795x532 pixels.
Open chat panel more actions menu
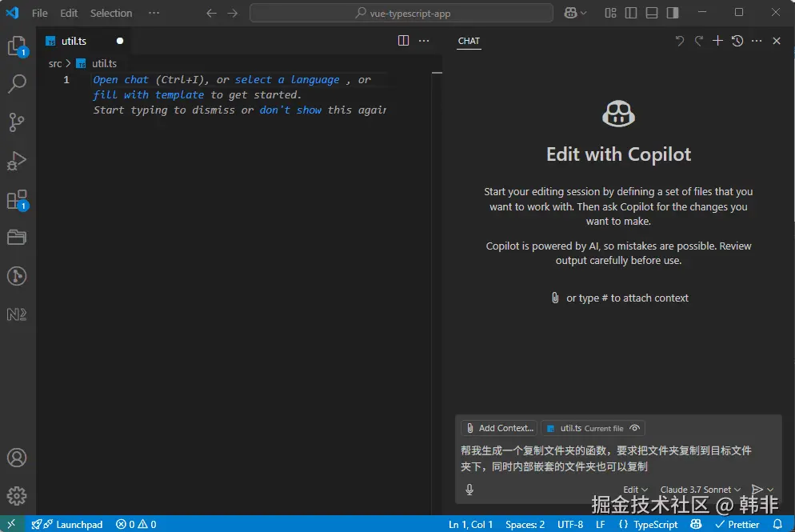[757, 41]
